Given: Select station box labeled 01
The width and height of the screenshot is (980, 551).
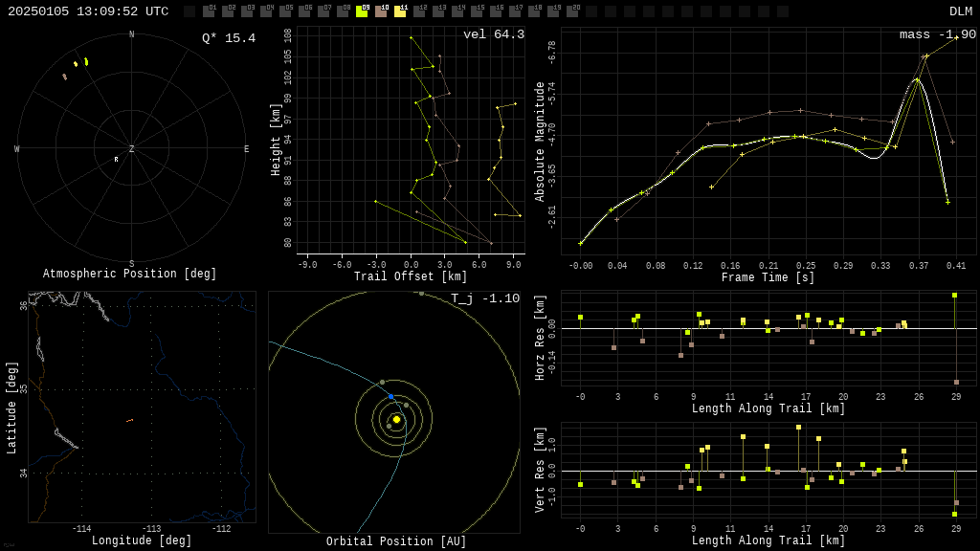Looking at the screenshot, I should pos(209,11).
